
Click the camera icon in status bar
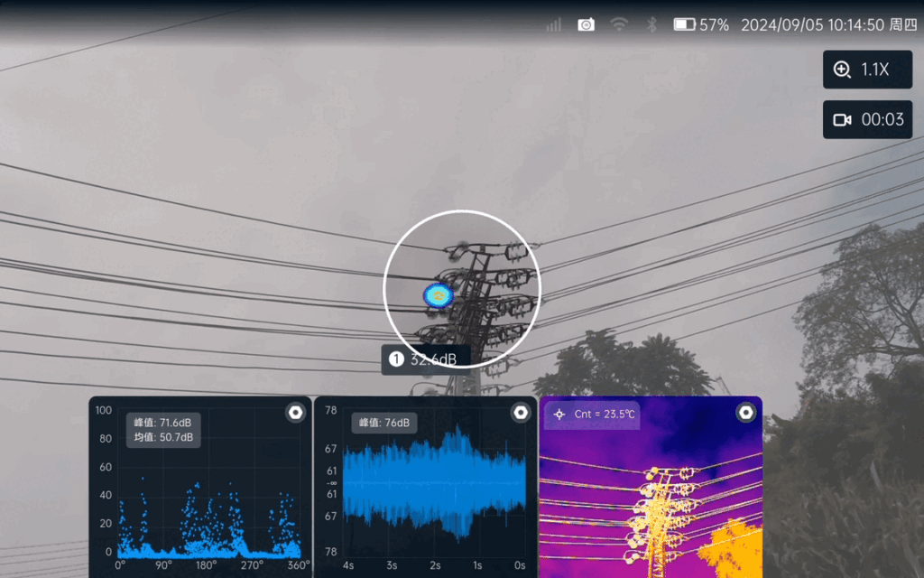click(x=587, y=24)
